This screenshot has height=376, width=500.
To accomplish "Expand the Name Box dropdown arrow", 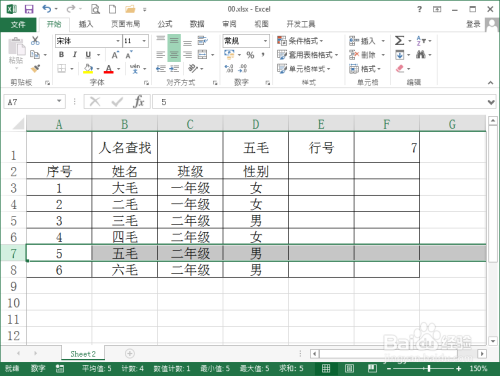I will tap(59, 101).
